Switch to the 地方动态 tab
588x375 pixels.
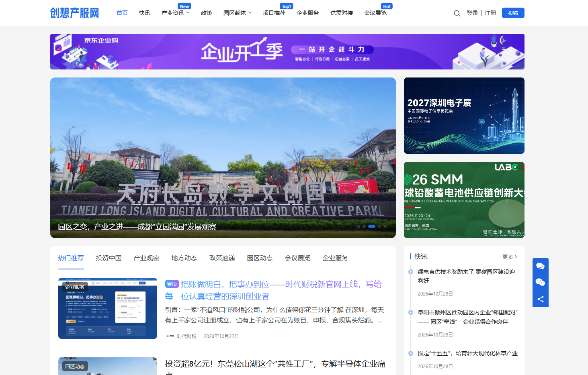tap(184, 258)
